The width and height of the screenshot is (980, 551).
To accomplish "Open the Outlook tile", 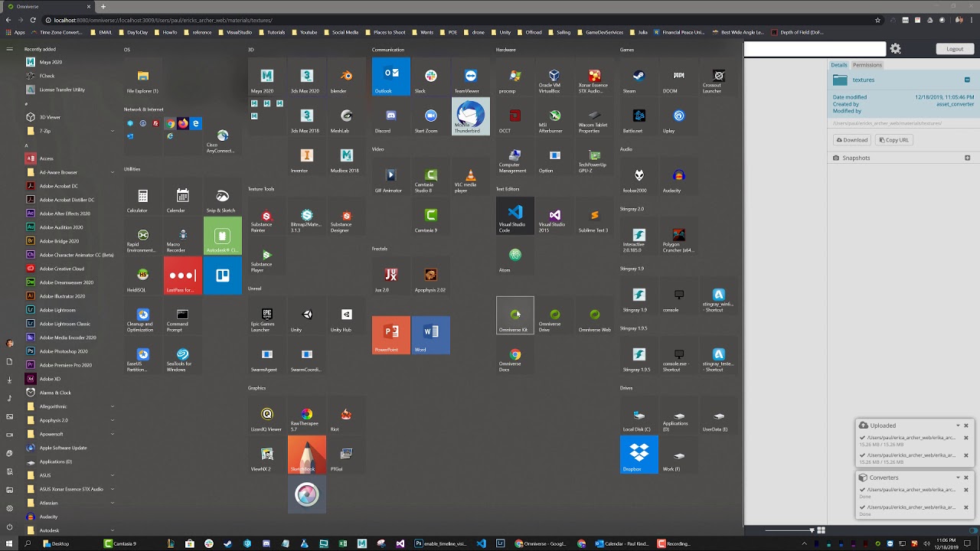I will pyautogui.click(x=391, y=77).
